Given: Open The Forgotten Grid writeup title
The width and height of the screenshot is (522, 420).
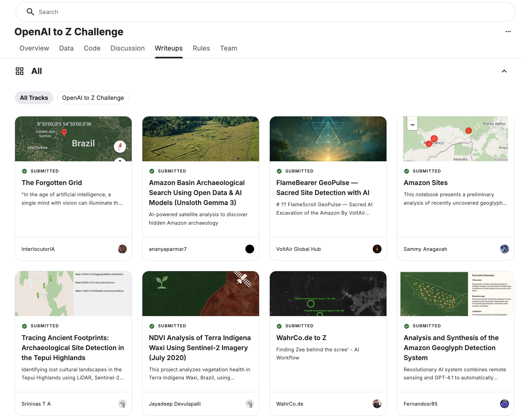Looking at the screenshot, I should click(x=52, y=183).
